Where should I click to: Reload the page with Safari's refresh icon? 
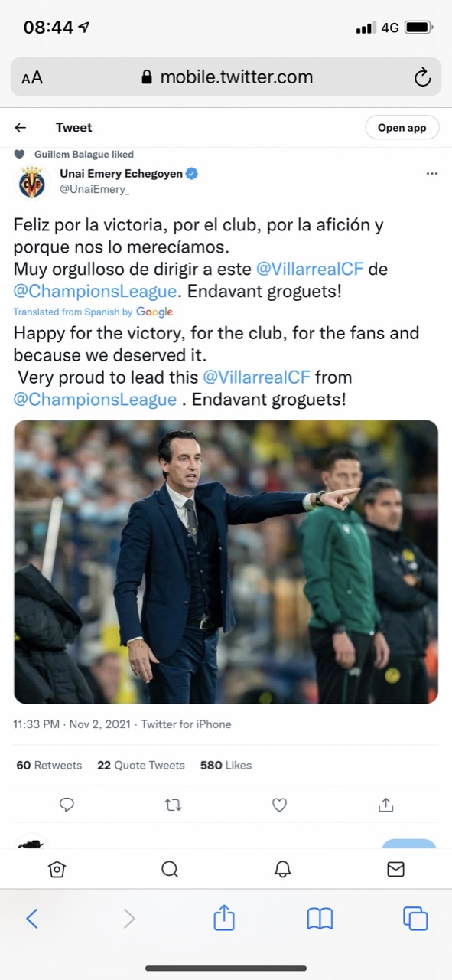click(x=422, y=77)
